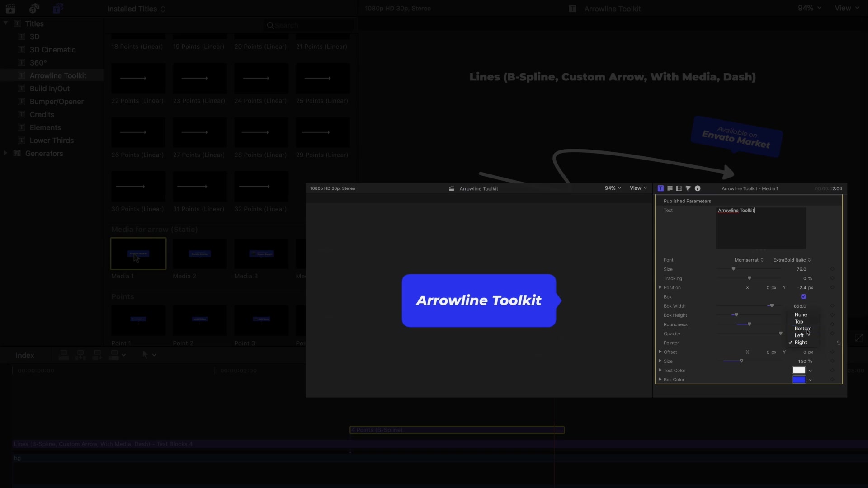Click the connect clip to storyline icon
Viewport: 868px width, 488px height.
point(64,355)
